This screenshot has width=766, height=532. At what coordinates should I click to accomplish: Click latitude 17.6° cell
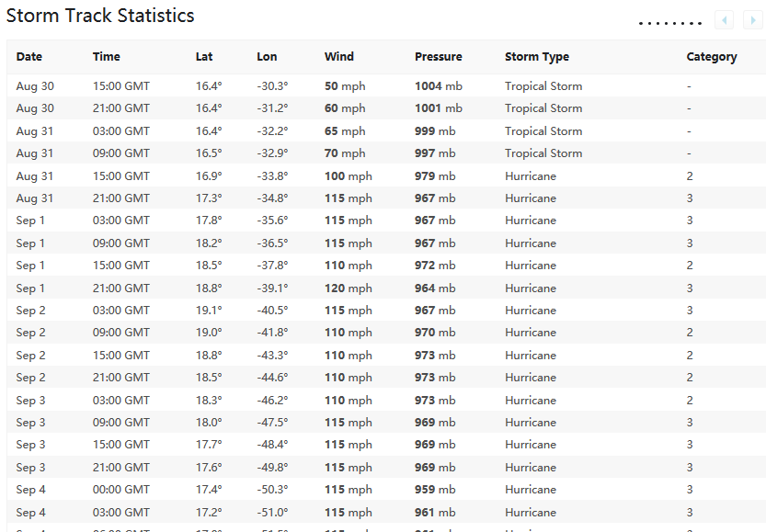tap(209, 468)
